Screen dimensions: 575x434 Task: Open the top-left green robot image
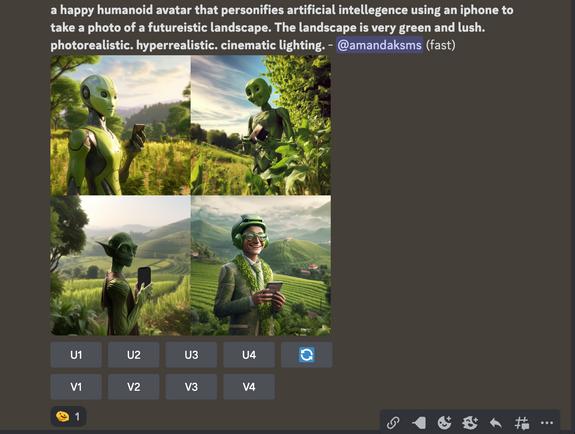pyautogui.click(x=120, y=125)
